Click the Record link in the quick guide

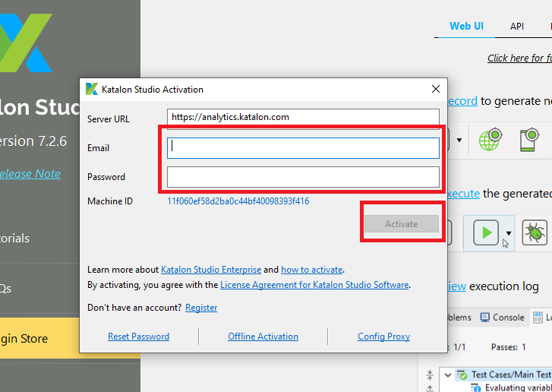click(462, 101)
